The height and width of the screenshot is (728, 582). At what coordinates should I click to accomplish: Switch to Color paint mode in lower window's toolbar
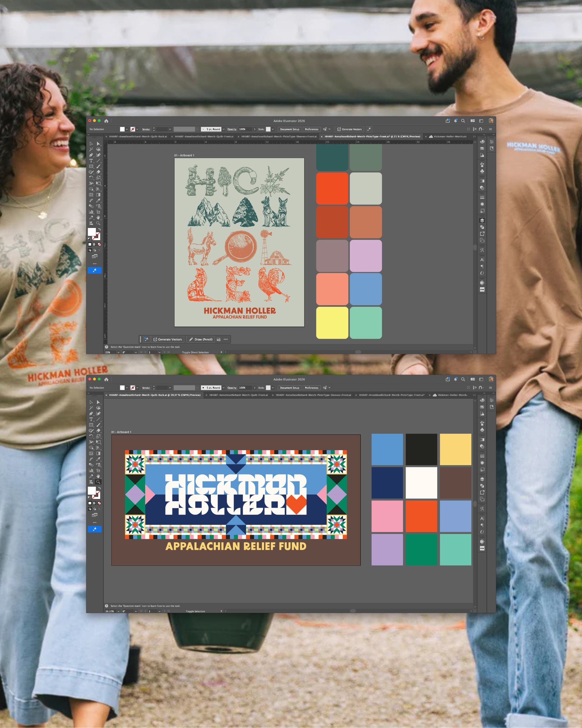pos(90,503)
